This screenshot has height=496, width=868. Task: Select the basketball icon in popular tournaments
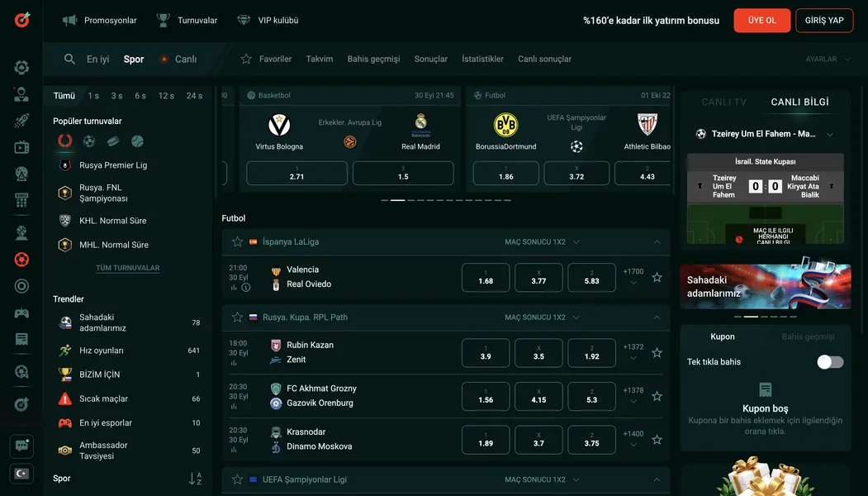pyautogui.click(x=137, y=141)
